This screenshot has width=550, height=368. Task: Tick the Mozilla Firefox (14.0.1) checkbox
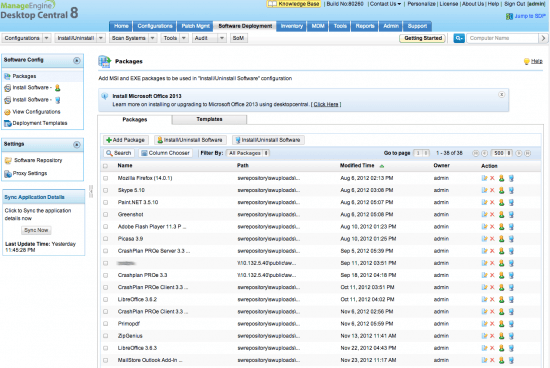[106, 178]
